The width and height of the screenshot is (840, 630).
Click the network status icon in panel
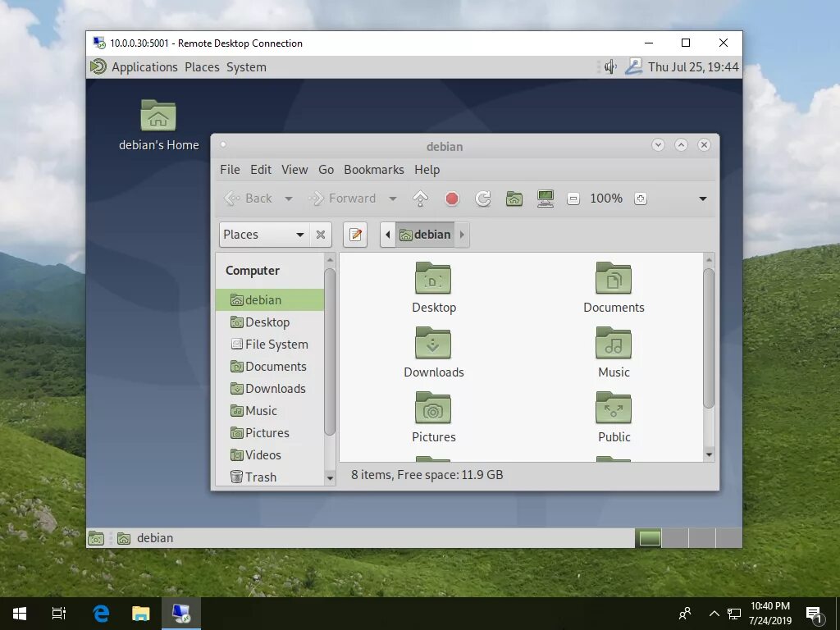pyautogui.click(x=633, y=67)
